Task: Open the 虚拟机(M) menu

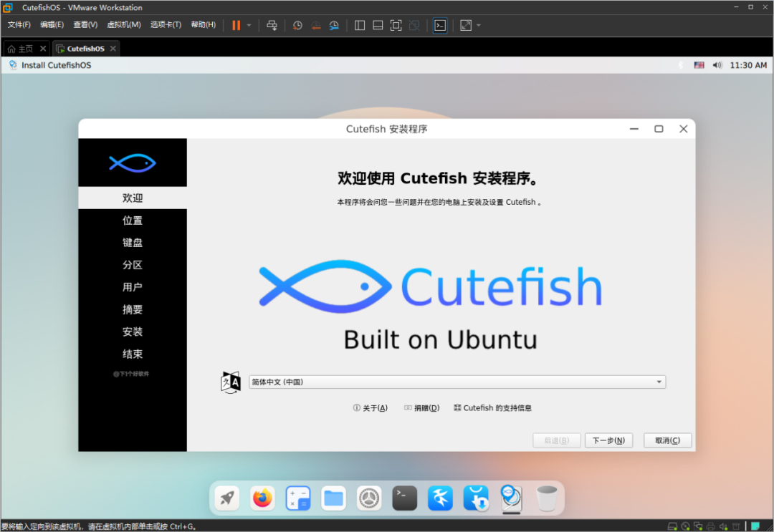Action: (123, 25)
